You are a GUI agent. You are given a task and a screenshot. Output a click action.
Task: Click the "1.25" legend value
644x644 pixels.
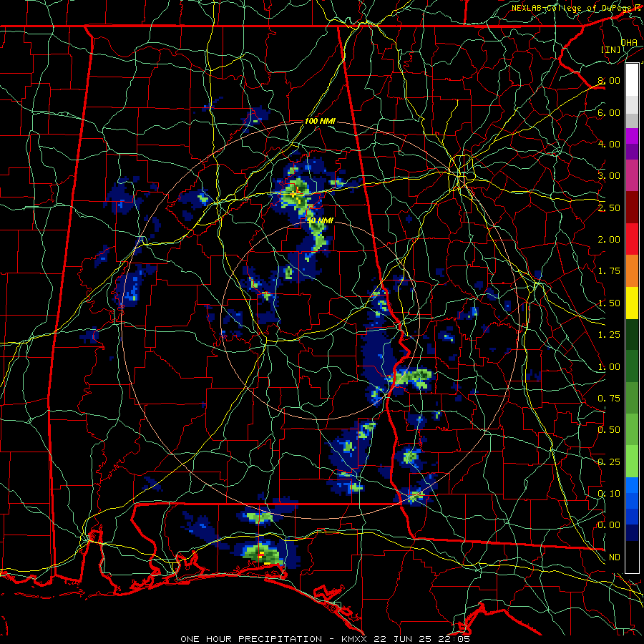pos(609,335)
